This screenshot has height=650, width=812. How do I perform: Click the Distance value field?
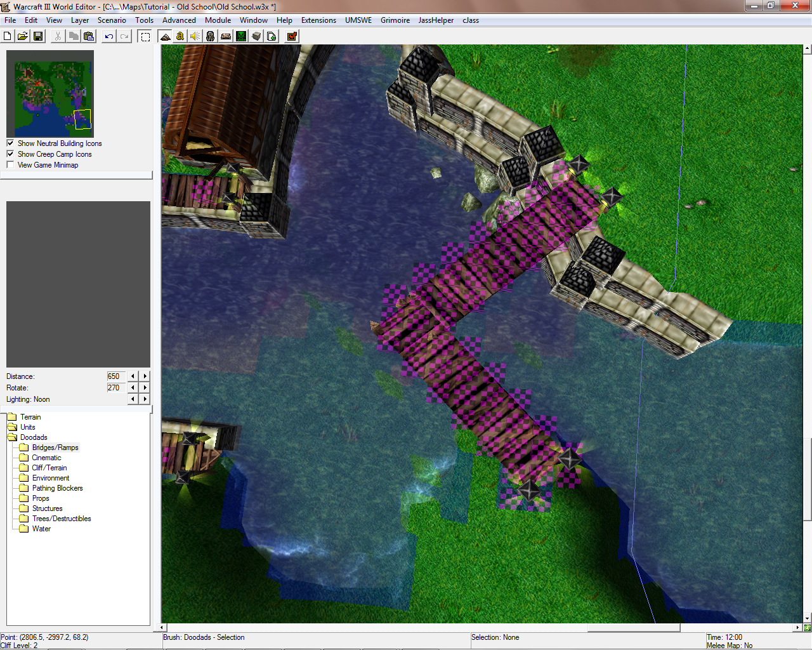(x=116, y=376)
